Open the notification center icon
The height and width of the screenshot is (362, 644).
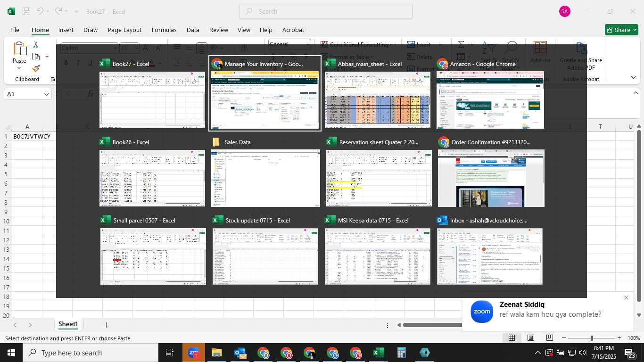(x=630, y=353)
